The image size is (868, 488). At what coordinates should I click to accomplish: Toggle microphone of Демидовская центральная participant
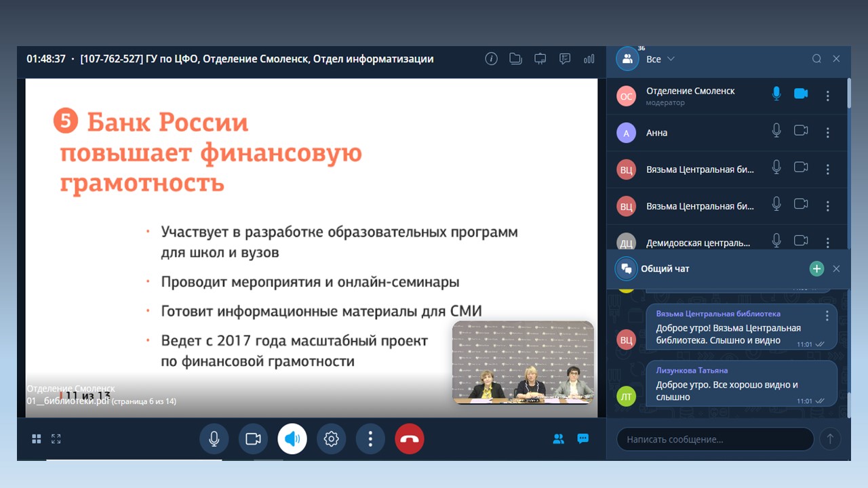pyautogui.click(x=776, y=240)
